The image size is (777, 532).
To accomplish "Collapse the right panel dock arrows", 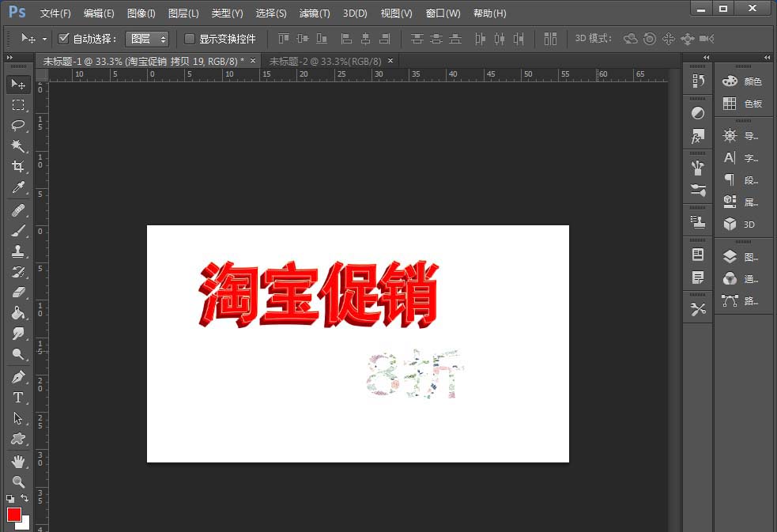I will tap(767, 58).
